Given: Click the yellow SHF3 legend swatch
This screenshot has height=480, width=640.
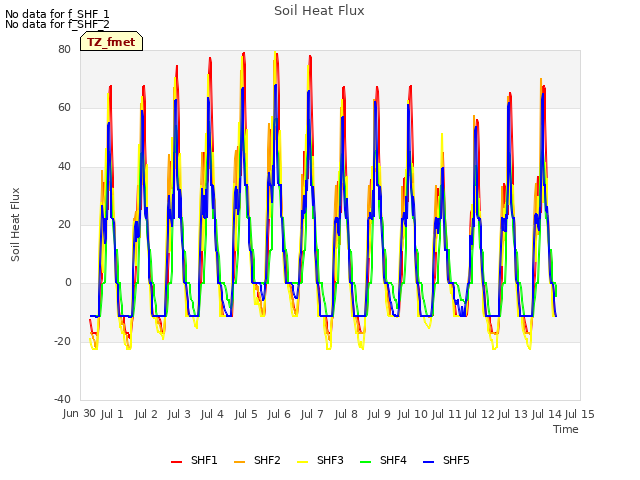Looking at the screenshot, I should (x=302, y=462).
